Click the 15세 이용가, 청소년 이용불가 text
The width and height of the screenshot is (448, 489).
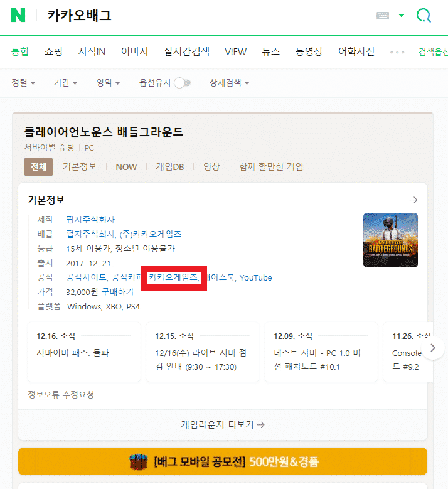(x=120, y=249)
